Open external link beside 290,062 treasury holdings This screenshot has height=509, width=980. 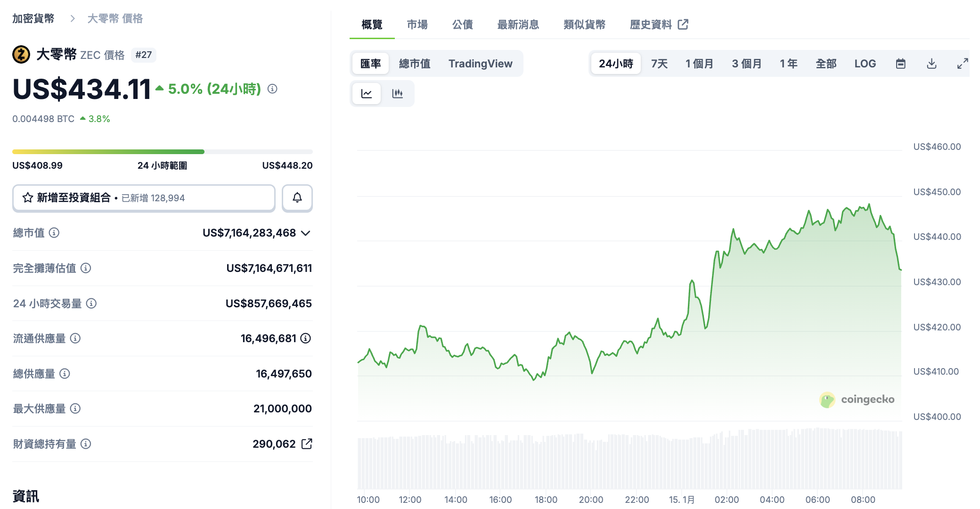[307, 444]
